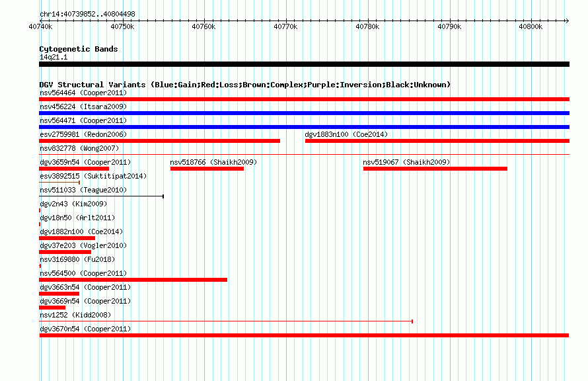
Task: Open the dgv1882n100 (Coe2014) label
Action: (81, 232)
